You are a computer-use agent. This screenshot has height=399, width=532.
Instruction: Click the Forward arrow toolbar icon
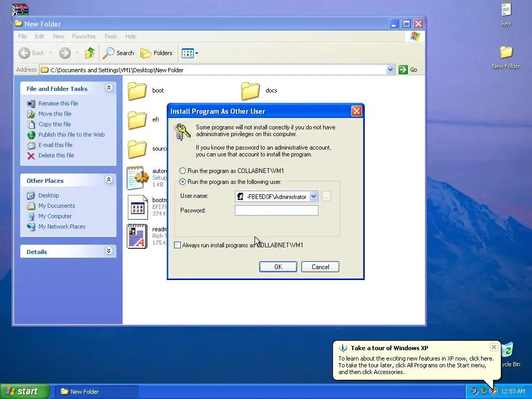pyautogui.click(x=65, y=53)
